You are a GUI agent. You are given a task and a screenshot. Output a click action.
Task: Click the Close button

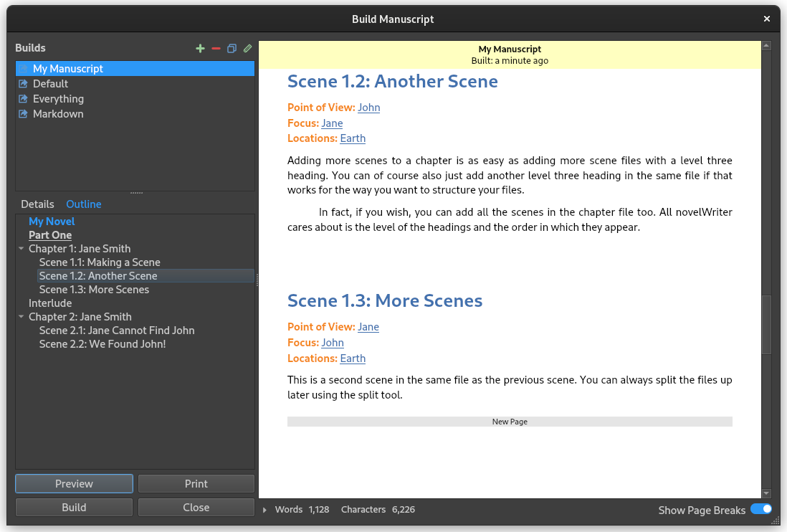click(x=196, y=508)
